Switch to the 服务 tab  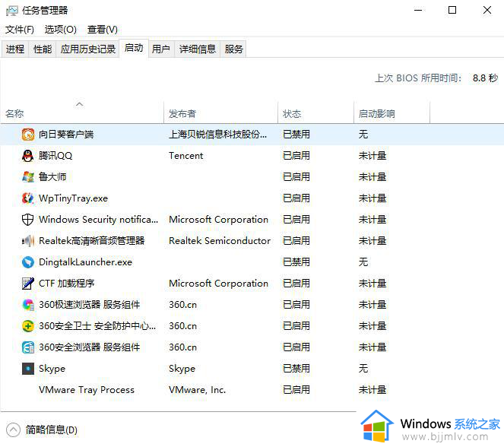(x=233, y=49)
